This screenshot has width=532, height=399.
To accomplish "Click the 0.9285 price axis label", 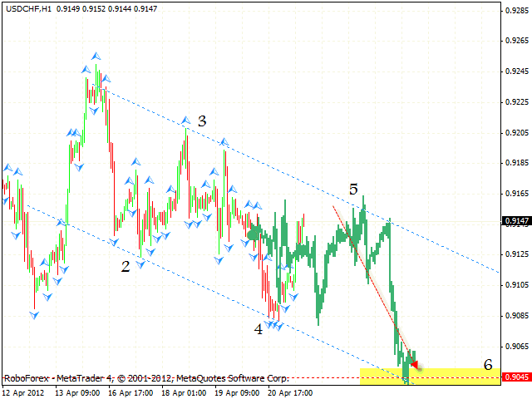I will pyautogui.click(x=515, y=11).
